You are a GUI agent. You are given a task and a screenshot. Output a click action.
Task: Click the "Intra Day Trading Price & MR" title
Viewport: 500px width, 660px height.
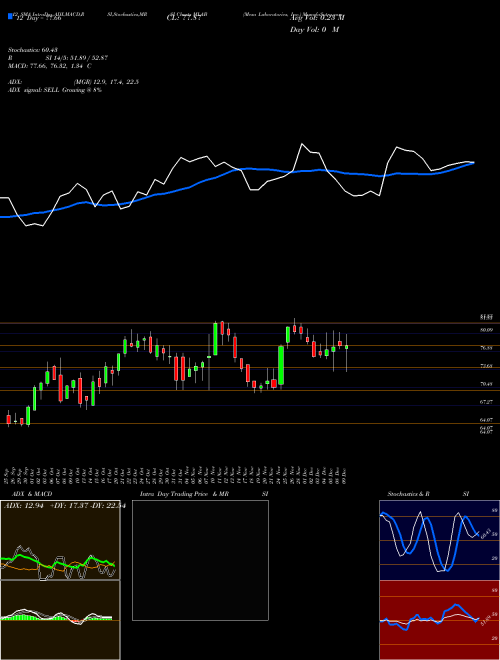coord(184,494)
